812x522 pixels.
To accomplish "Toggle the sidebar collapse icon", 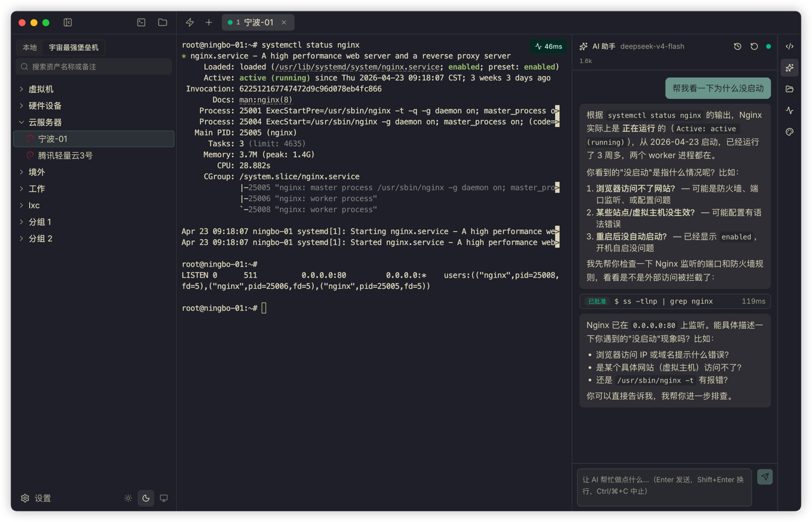I will coord(68,23).
